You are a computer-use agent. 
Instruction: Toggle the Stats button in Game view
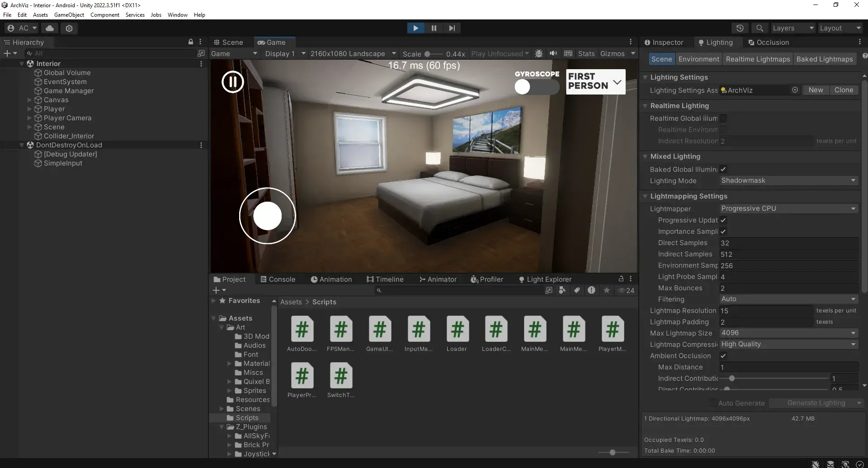click(586, 53)
